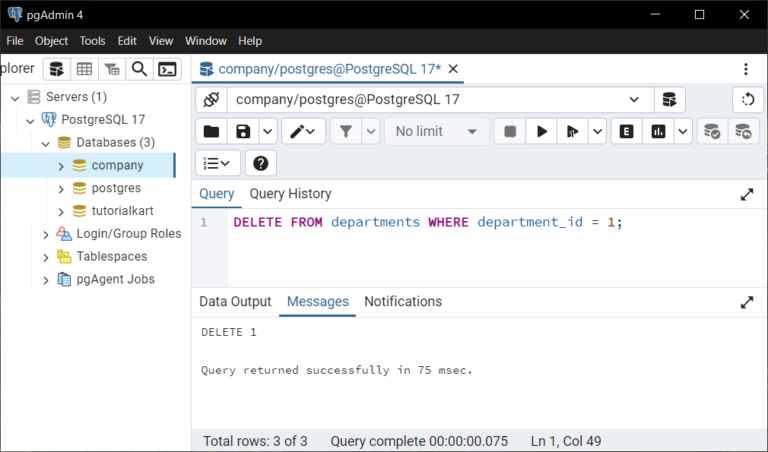
Task: Close the company/postgres query tab
Action: pos(453,69)
